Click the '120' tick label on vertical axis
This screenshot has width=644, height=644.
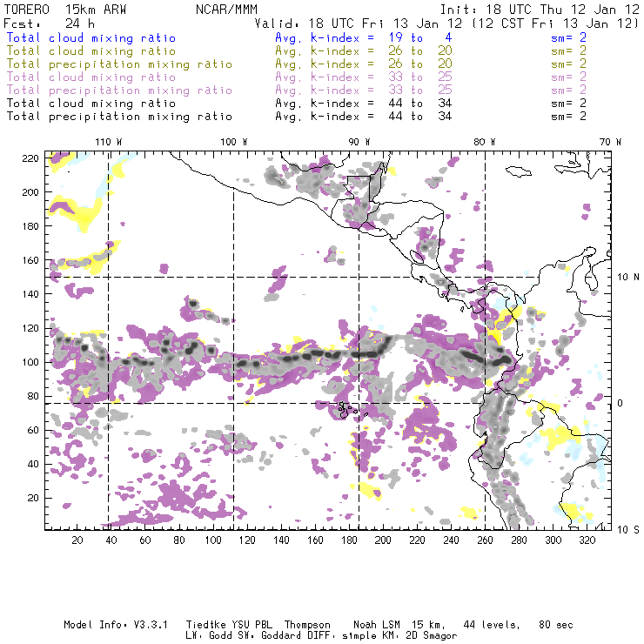(30, 328)
